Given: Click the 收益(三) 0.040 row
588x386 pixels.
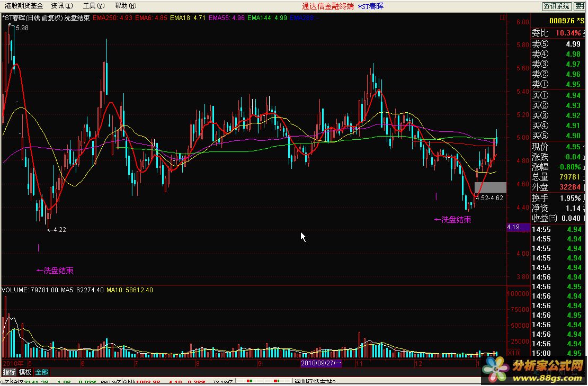Looking at the screenshot, I should [558, 218].
